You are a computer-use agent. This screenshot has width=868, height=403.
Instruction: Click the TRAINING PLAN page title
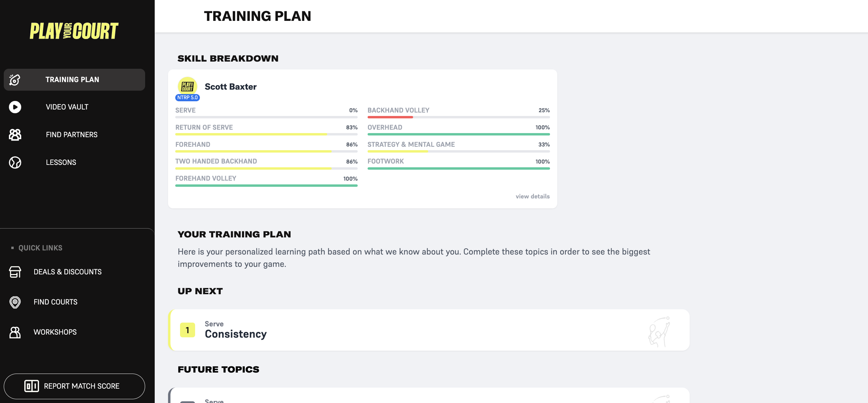[x=257, y=16]
